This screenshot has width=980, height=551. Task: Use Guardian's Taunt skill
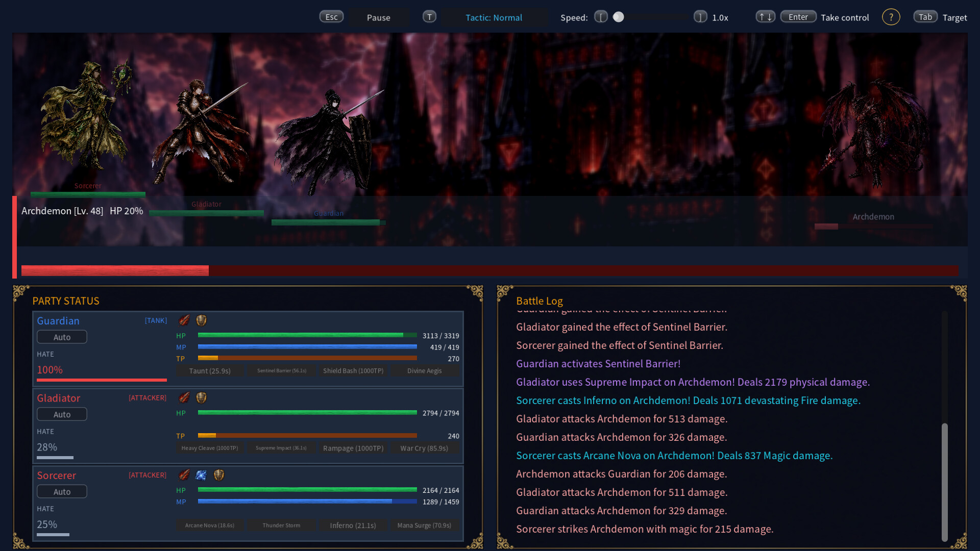pyautogui.click(x=210, y=371)
